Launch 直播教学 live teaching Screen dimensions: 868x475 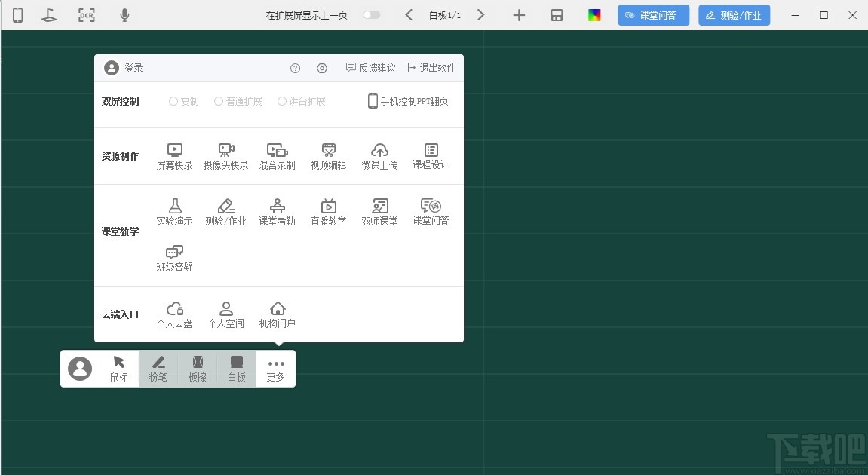click(x=328, y=211)
